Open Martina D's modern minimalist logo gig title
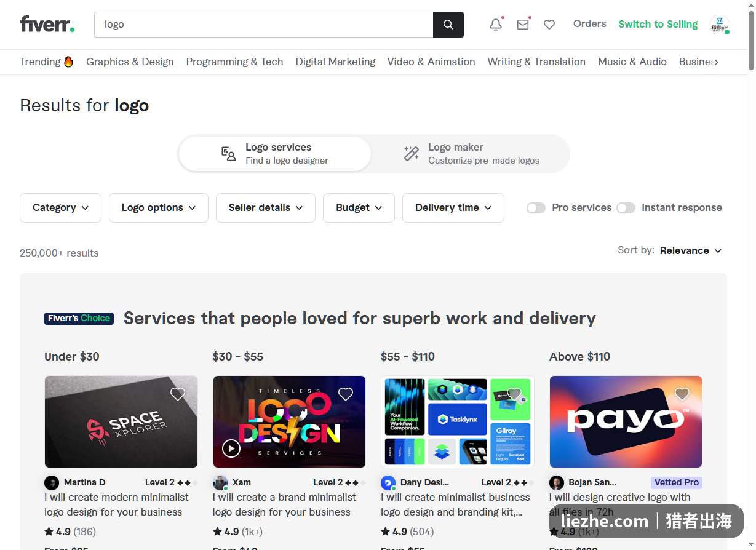Viewport: 756px width, 550px height. [x=116, y=504]
